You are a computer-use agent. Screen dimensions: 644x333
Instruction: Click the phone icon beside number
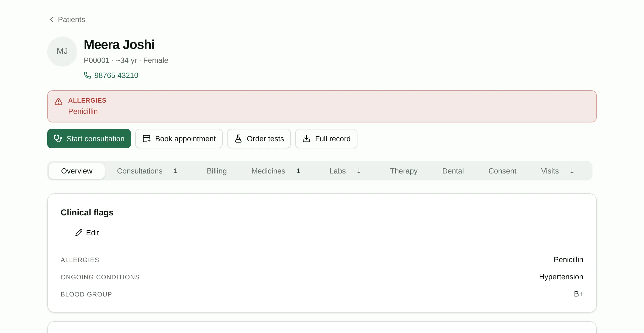click(x=87, y=75)
